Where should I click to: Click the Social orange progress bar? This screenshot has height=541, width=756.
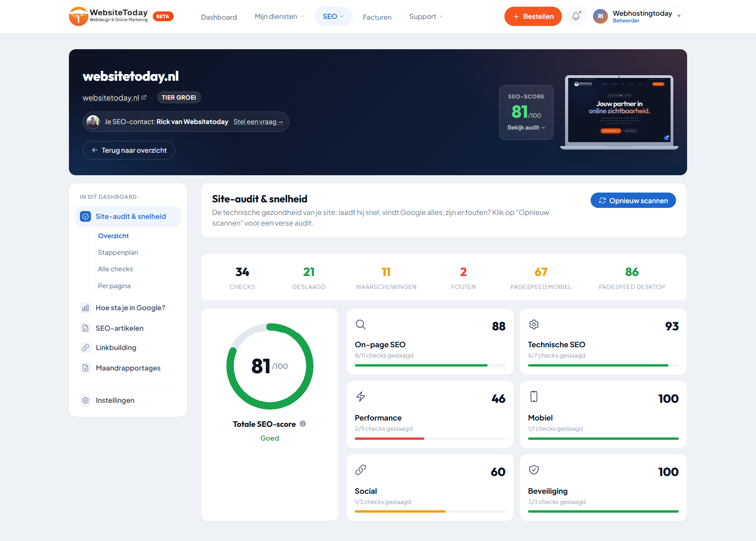pyautogui.click(x=400, y=511)
